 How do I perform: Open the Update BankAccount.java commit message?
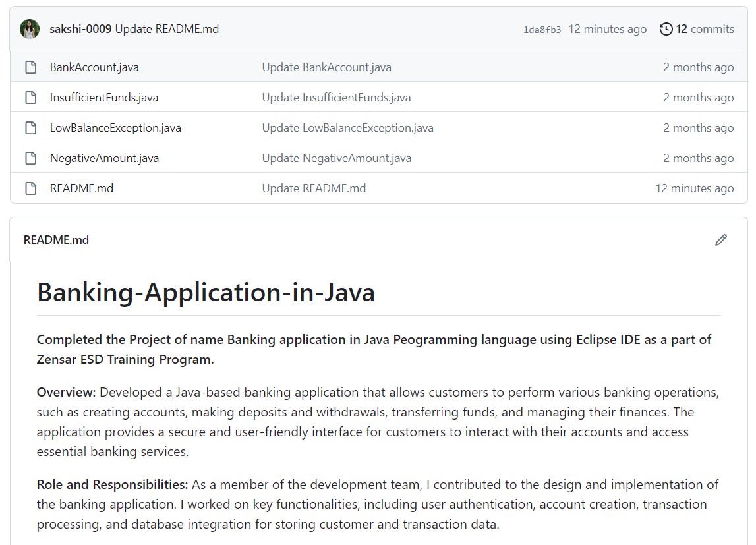[326, 67]
